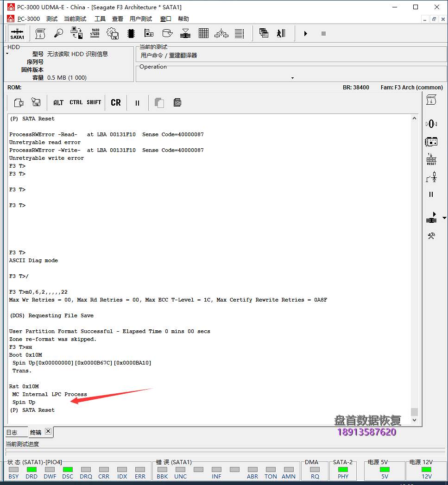
Task: Pause terminal output in terminal toolbar
Action: [137, 103]
